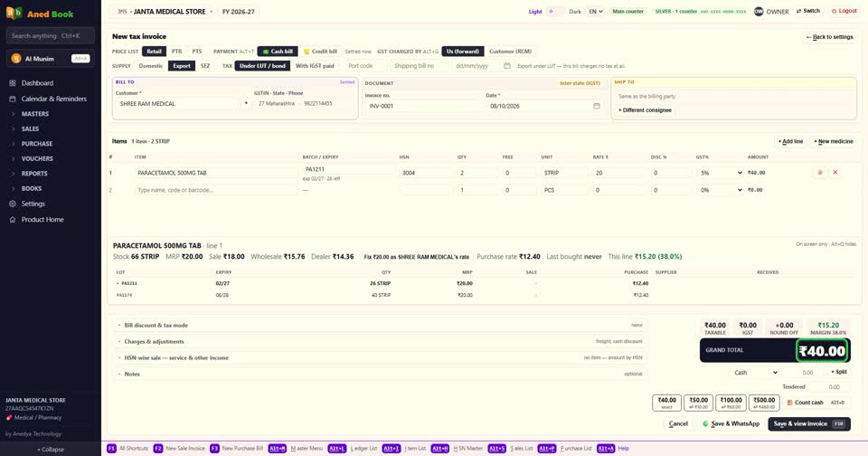
Task: Click the F2 New Sale Invoice badge
Action: (158, 448)
